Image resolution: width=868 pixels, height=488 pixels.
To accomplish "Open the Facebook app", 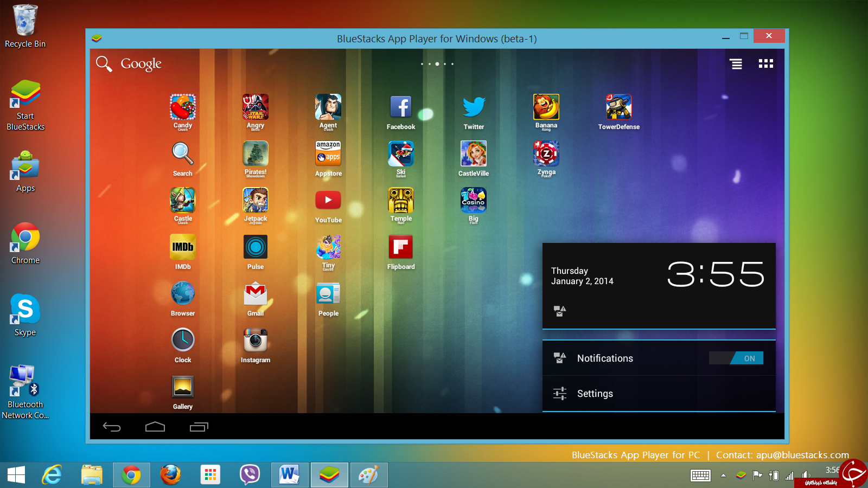I will point(401,107).
